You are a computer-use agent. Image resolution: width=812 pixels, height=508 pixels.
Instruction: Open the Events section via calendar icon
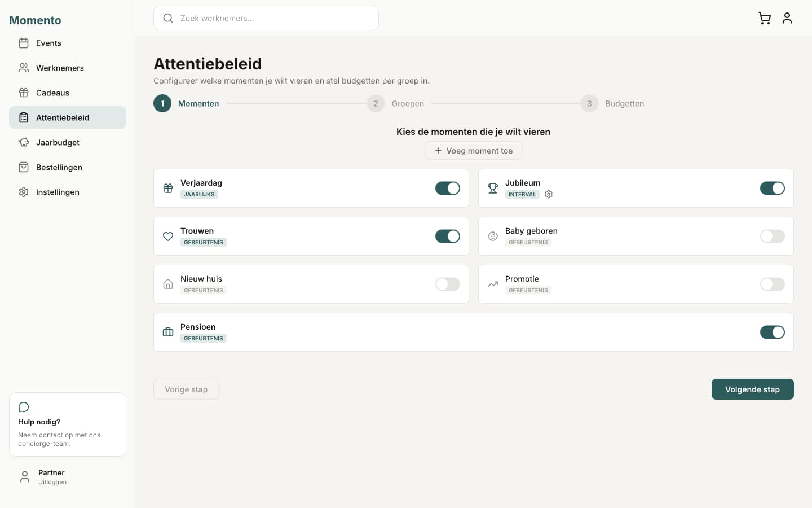[x=24, y=43]
